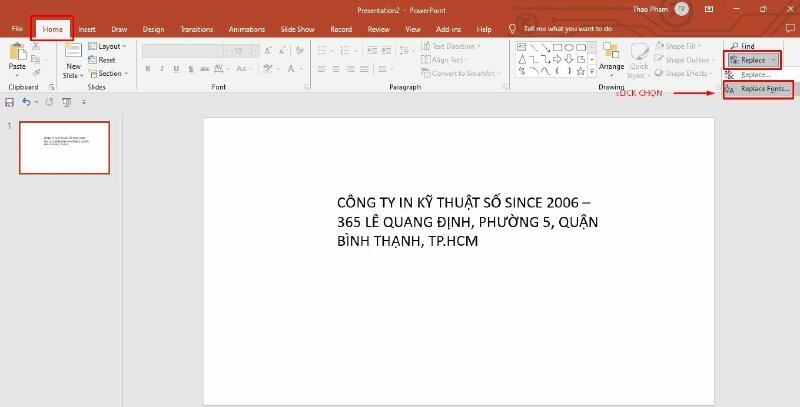The height and width of the screenshot is (407, 800).
Task: Click the Decrease List Level icon
Action: pos(372,50)
